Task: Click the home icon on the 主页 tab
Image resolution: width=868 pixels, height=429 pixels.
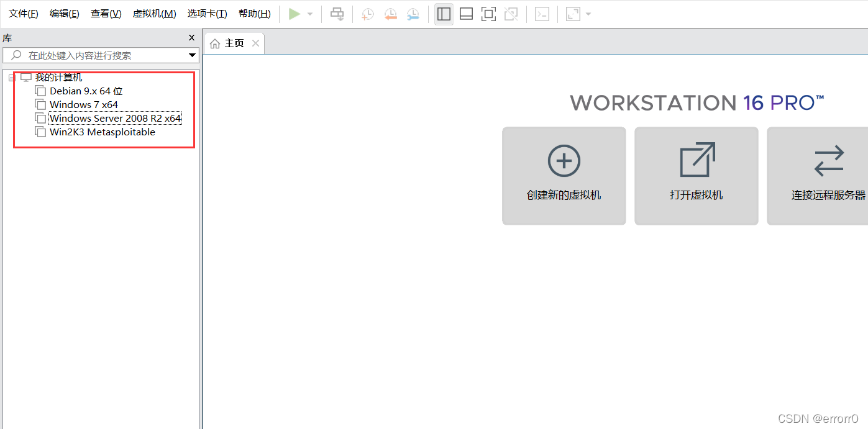Action: click(x=215, y=43)
